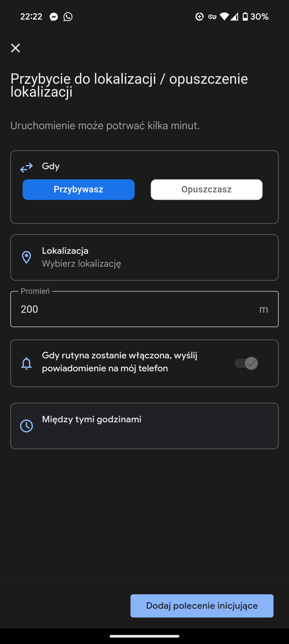289x644 pixels.
Task: Select the Opuszczasz option
Action: (x=207, y=189)
